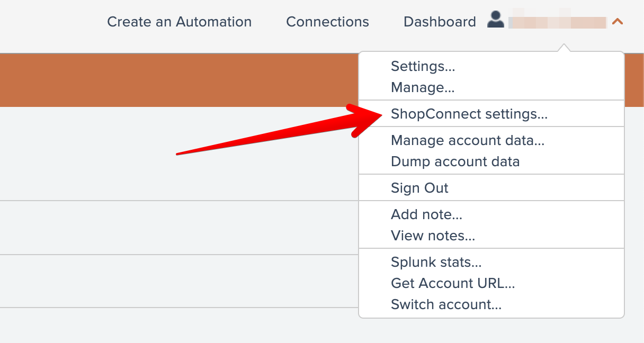644x343 pixels.
Task: Click Dump account data
Action: pyautogui.click(x=455, y=161)
